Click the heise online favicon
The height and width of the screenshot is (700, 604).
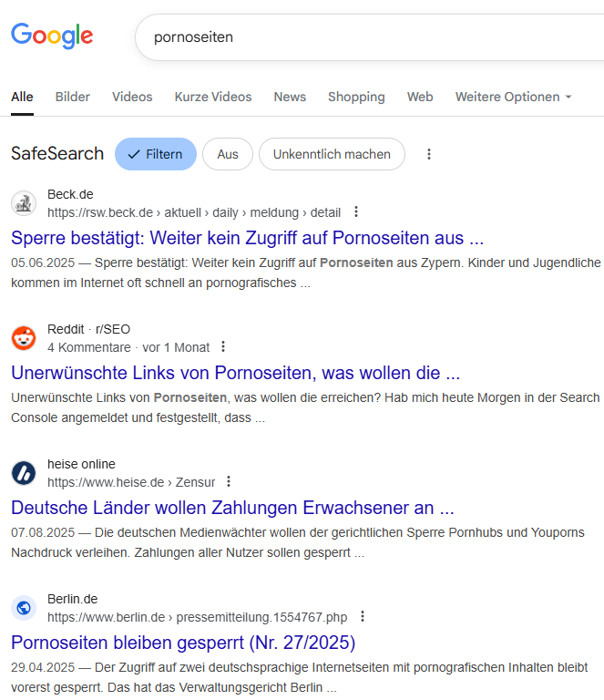pos(24,473)
